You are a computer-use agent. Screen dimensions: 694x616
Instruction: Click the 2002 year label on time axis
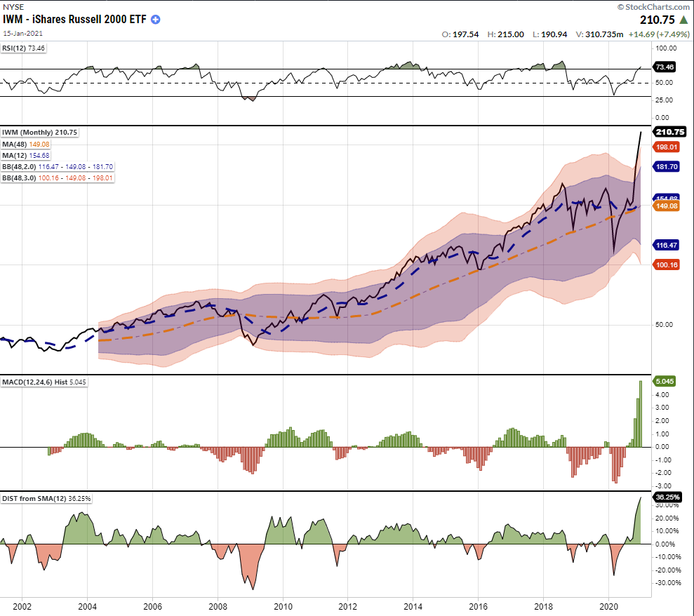click(x=22, y=606)
